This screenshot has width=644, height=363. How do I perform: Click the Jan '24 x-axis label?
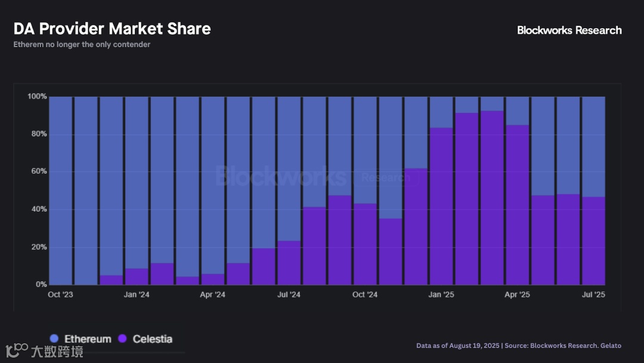137,294
